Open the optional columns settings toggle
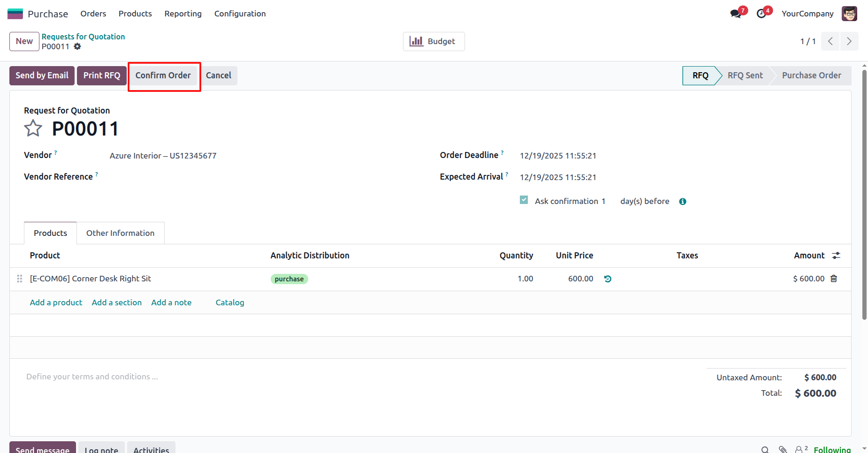Image resolution: width=868 pixels, height=453 pixels. [836, 256]
